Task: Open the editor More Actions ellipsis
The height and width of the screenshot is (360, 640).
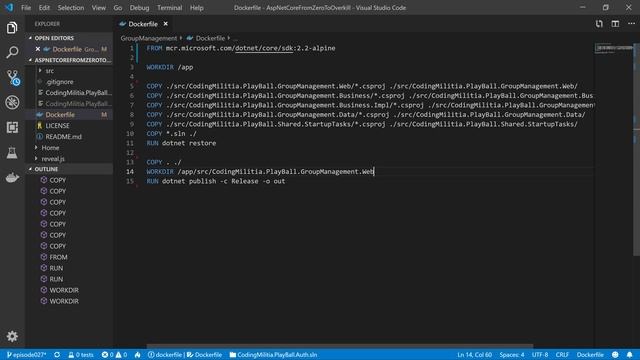Action: tap(631, 24)
